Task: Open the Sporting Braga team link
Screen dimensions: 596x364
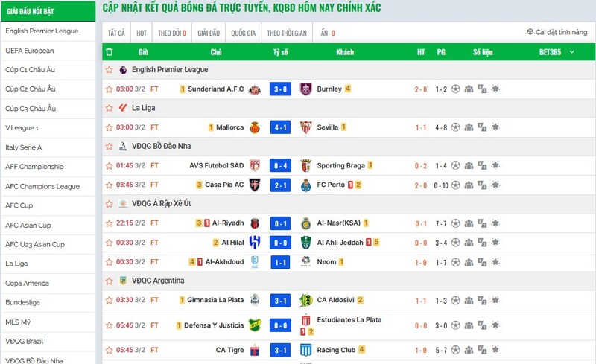Action: pyautogui.click(x=341, y=165)
